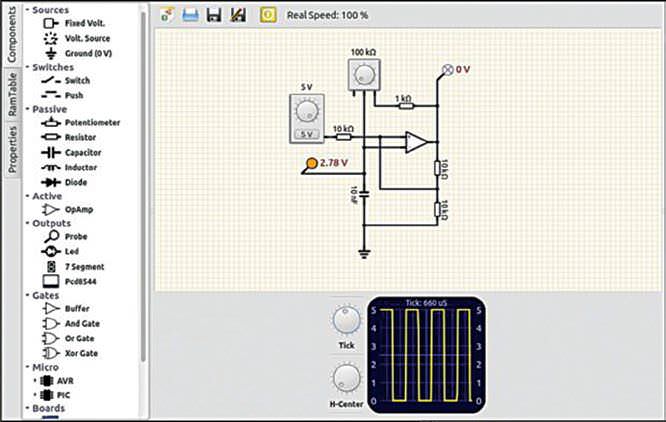Toggle the 5 V button on voltage source
666x422 pixels.
click(x=307, y=133)
